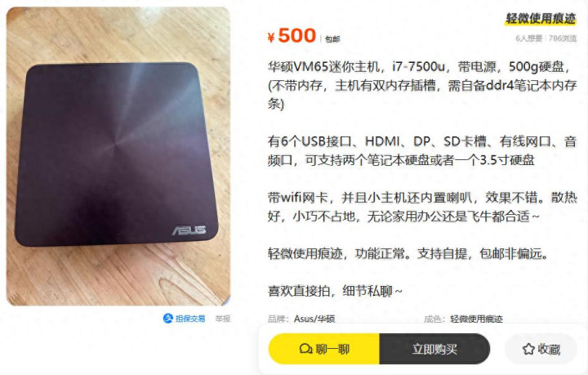This screenshot has width=588, height=375.
Task: Click the ASUS logo on the product photo
Action: pos(189,230)
